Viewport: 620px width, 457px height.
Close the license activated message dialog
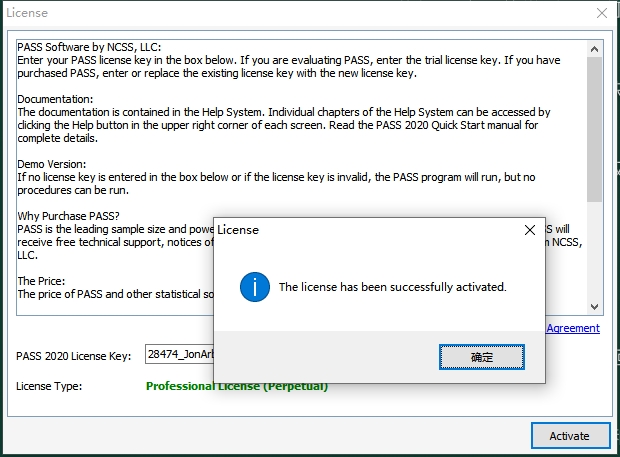pos(530,230)
